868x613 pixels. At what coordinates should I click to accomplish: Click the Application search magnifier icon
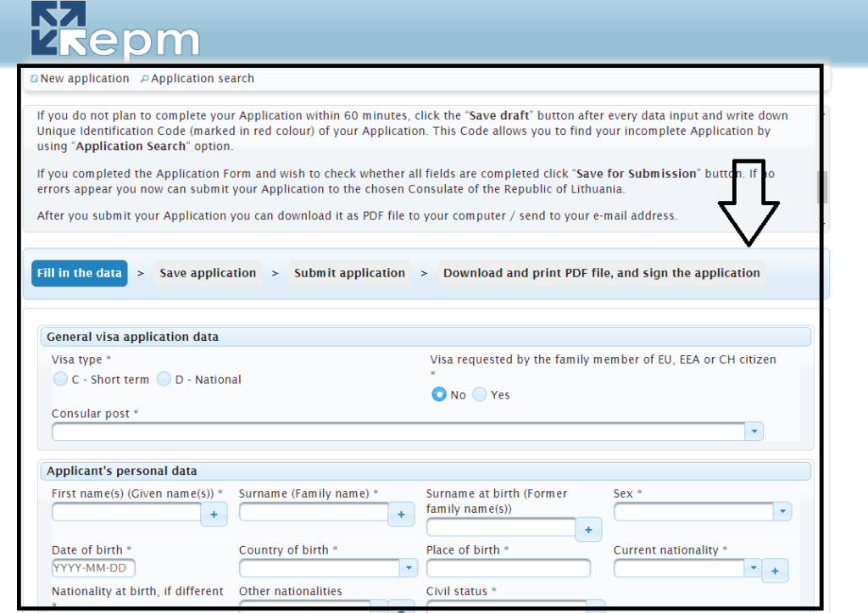(144, 79)
